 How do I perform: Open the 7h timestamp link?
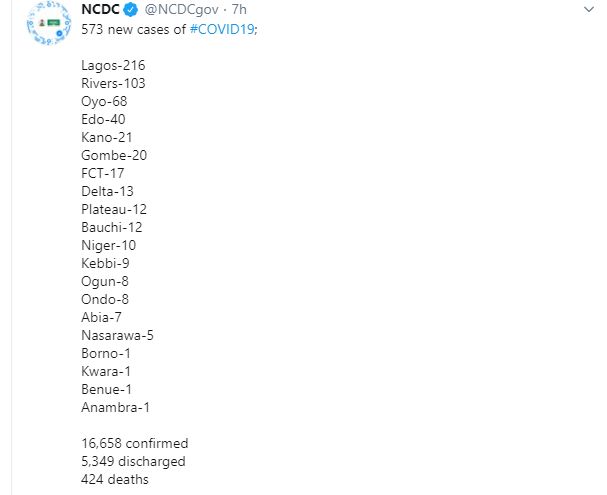click(x=239, y=9)
